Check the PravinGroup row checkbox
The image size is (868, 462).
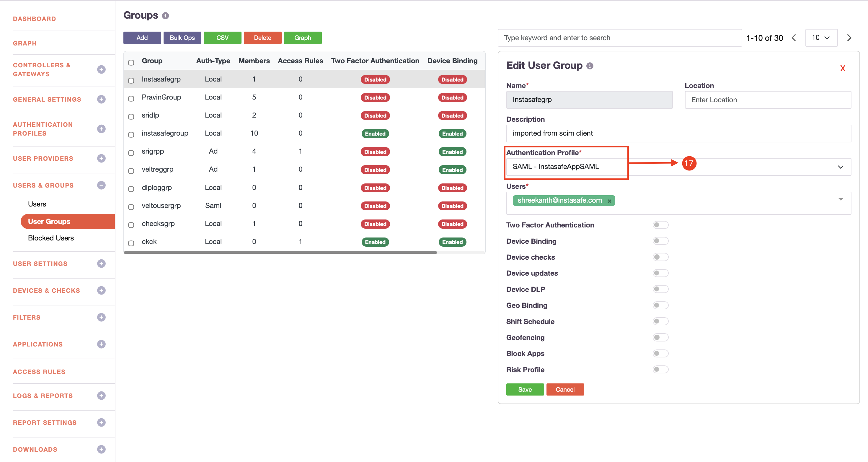(x=131, y=98)
